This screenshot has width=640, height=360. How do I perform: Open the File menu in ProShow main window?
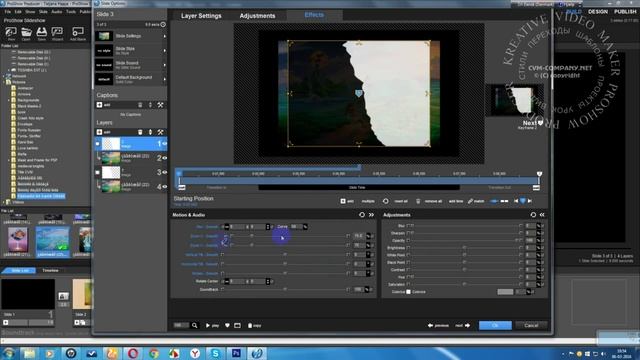pos(7,12)
